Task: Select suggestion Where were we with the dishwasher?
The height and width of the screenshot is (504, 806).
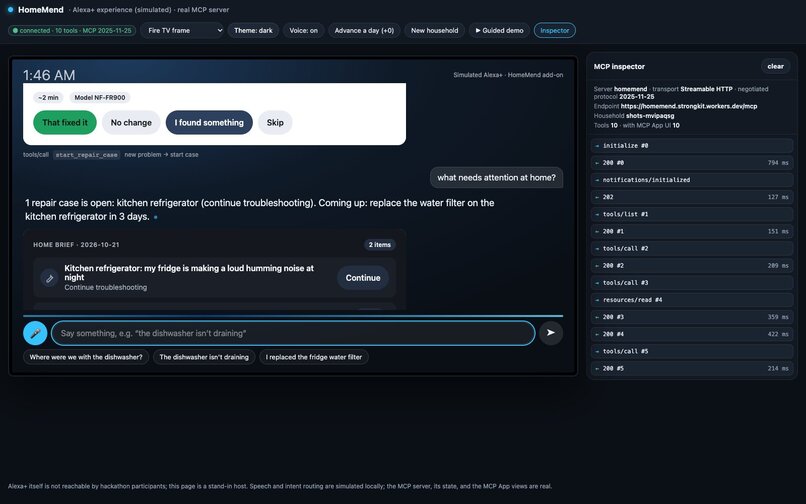Action: (86, 357)
